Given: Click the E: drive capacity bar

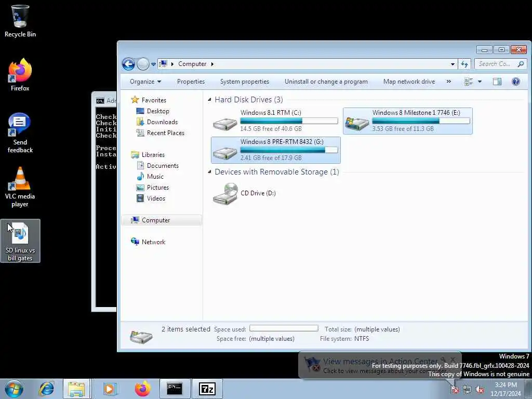Looking at the screenshot, I should point(421,121).
